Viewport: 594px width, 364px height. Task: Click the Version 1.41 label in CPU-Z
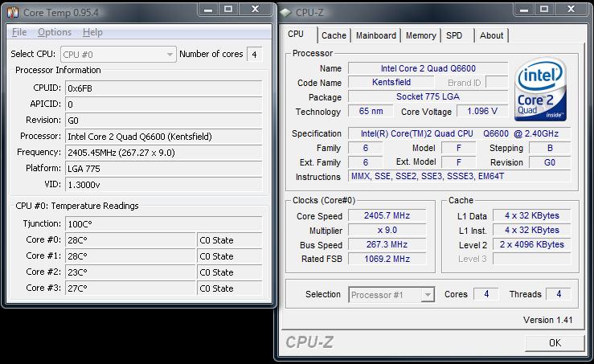548,320
